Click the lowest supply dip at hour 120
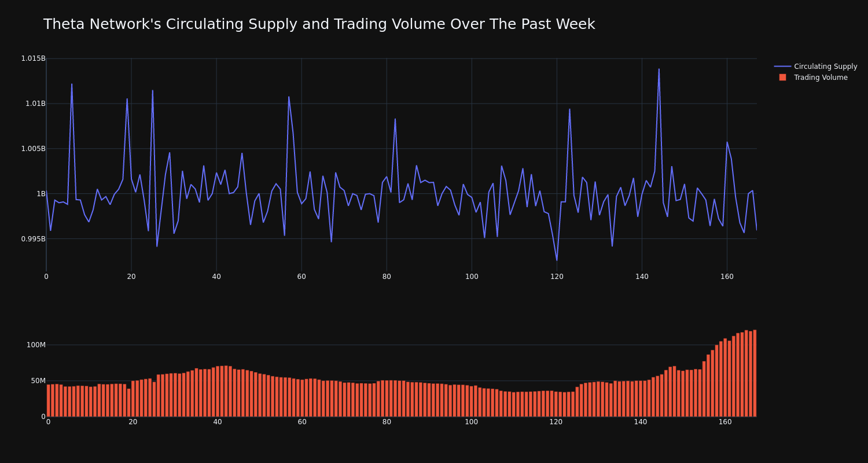 (x=557, y=260)
